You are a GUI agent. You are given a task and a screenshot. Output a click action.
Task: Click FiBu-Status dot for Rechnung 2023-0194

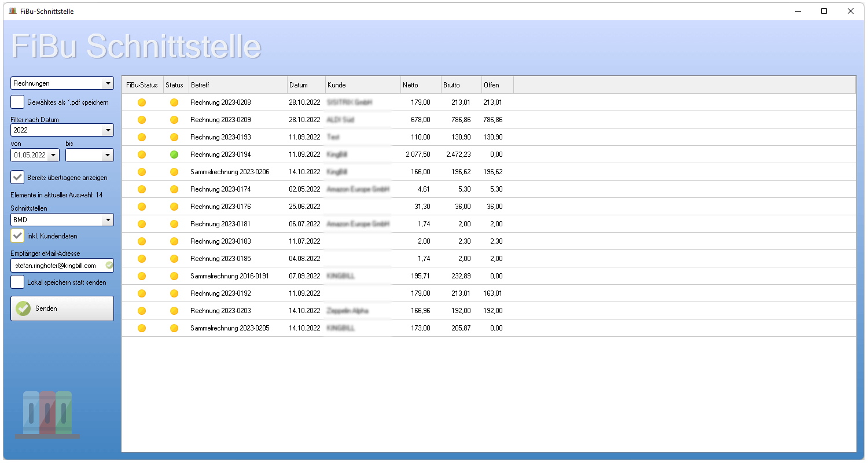point(142,155)
